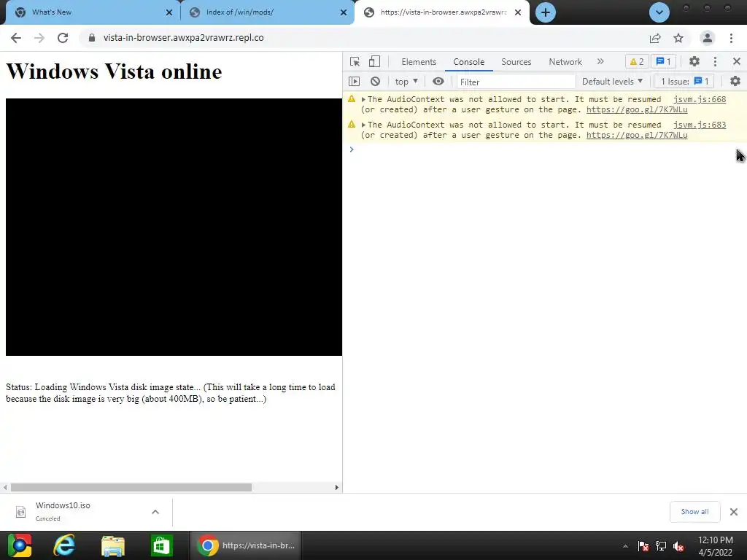The image size is (747, 560).
Task: Open the Chrome three-dot menu
Action: pos(731,38)
